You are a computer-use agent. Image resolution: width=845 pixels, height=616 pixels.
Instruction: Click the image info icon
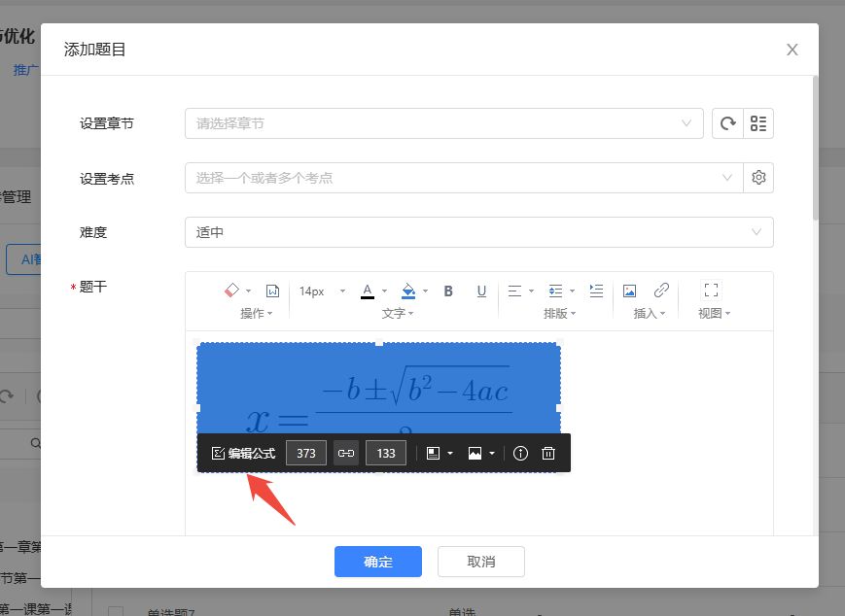pyautogui.click(x=520, y=454)
